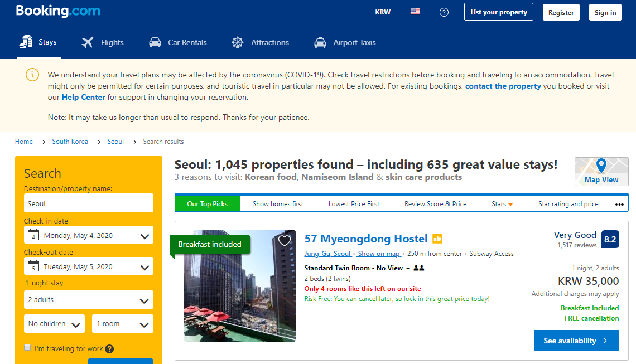Click the traveling for work help icon
Viewport: 636px width, 364px height.
109,348
